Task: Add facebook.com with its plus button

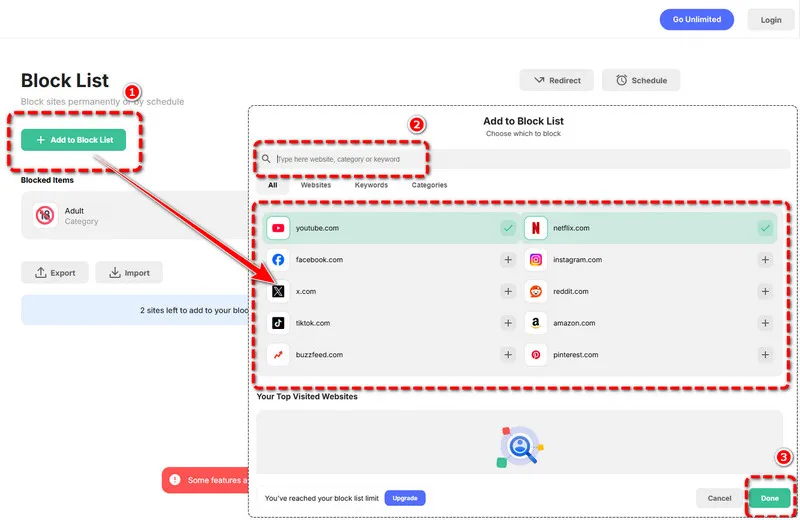Action: (508, 260)
